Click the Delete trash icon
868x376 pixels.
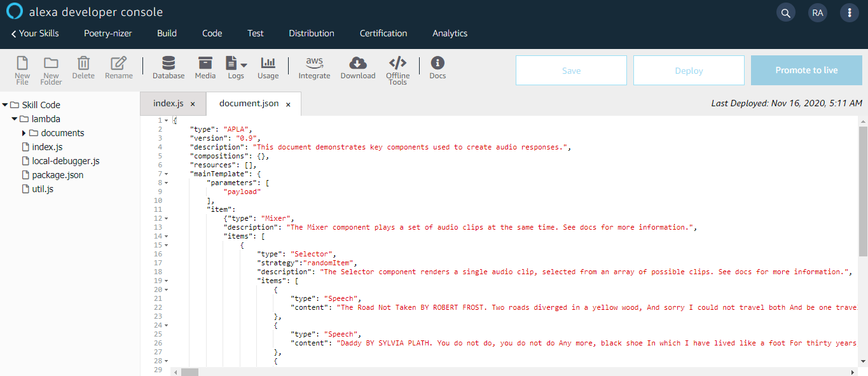click(x=83, y=67)
